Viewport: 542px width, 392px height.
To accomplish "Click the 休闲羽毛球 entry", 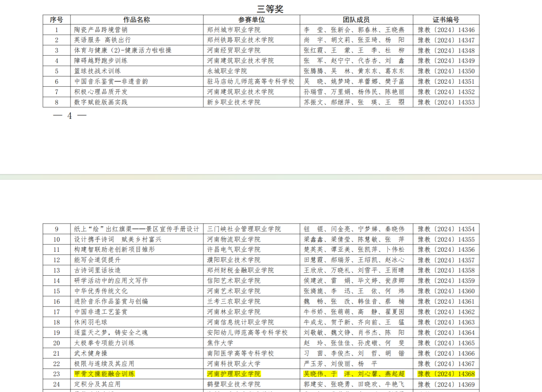I will tap(91, 322).
